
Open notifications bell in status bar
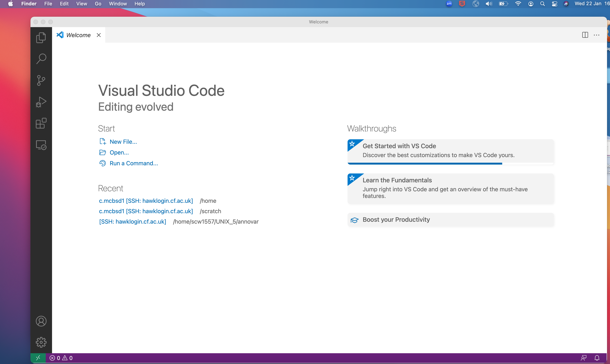tap(597, 358)
